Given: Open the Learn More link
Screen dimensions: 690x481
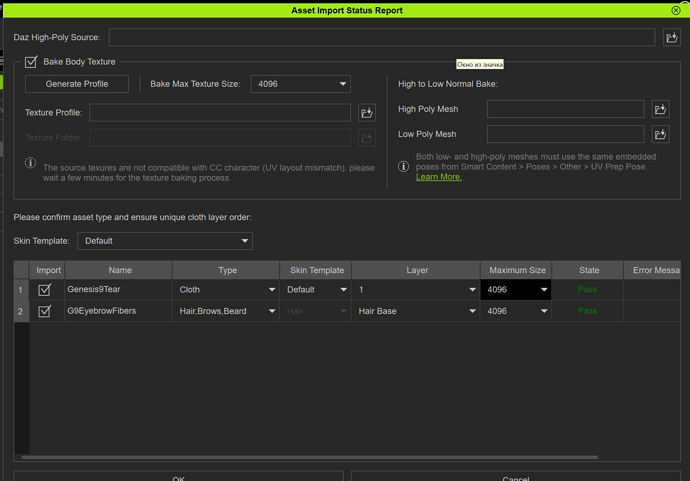Looking at the screenshot, I should pos(439,177).
